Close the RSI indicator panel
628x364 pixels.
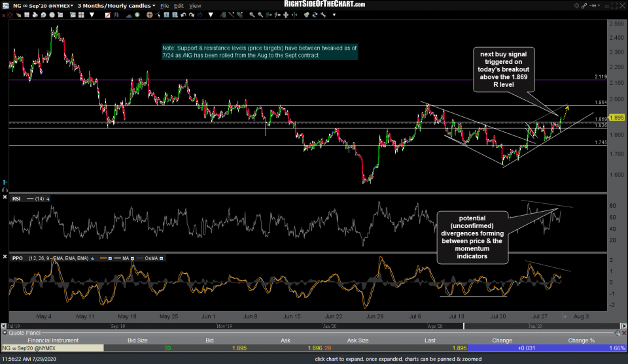tap(5, 198)
